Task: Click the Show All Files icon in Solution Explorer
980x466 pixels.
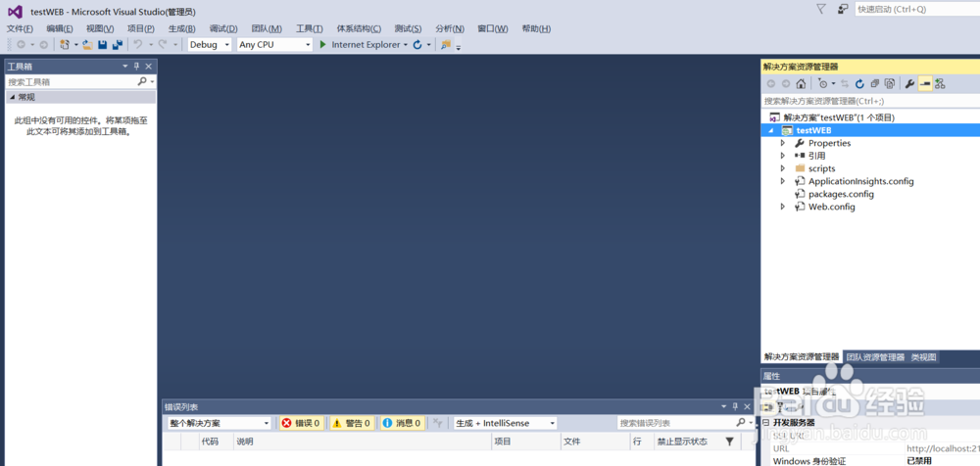Action: 890,84
